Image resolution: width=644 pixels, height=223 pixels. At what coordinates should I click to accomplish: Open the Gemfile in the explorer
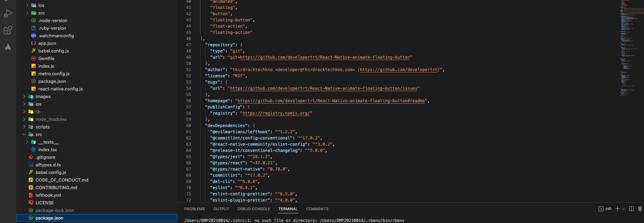(x=46, y=59)
